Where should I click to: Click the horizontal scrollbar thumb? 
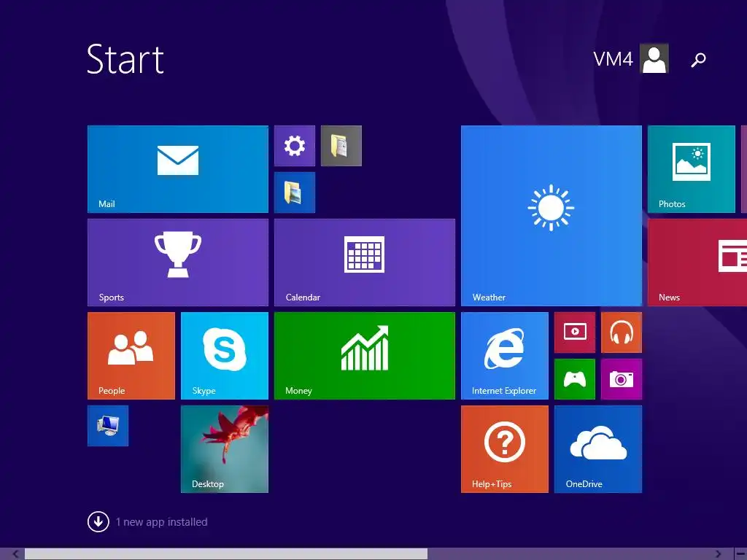[x=226, y=554]
